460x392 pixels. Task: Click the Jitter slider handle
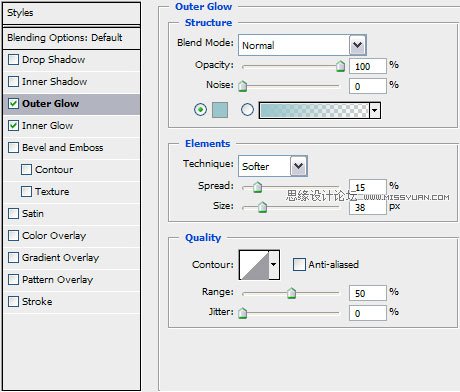[243, 313]
